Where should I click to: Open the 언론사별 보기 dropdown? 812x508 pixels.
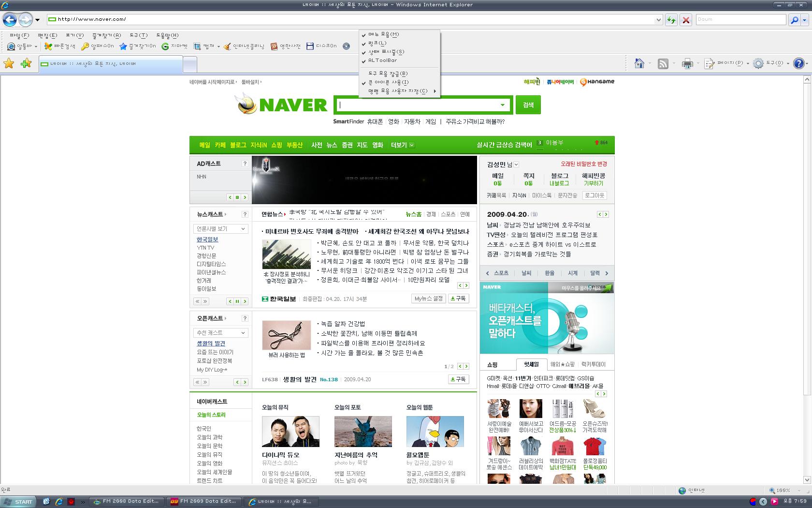pyautogui.click(x=221, y=228)
